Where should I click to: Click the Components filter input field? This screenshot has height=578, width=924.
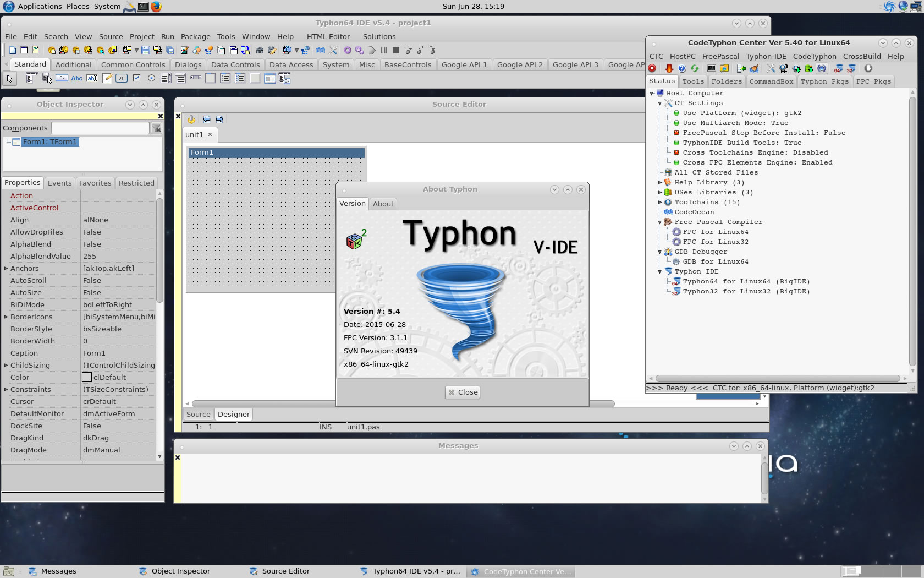[x=100, y=128]
